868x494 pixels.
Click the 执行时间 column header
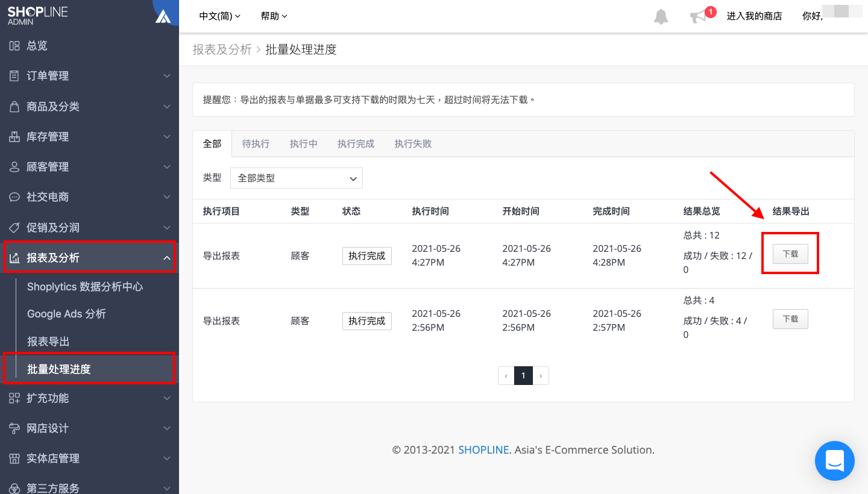pos(430,211)
